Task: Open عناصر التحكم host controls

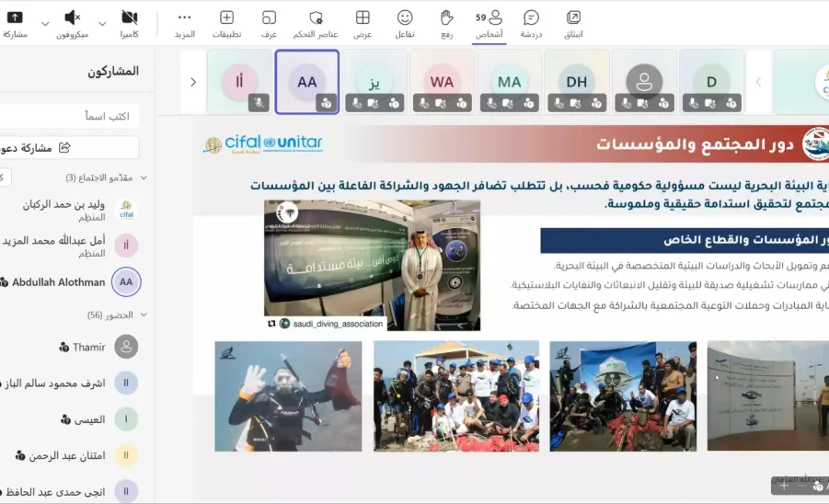Action: (316, 24)
